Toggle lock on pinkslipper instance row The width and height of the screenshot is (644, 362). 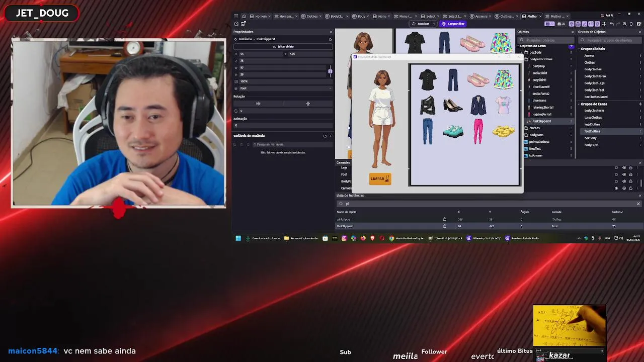pos(444,219)
